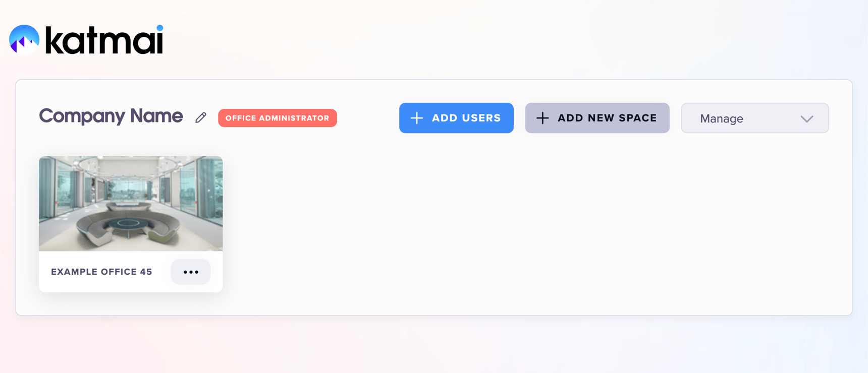This screenshot has width=868, height=373.
Task: Click the plus icon on ADD USERS
Action: [416, 117]
